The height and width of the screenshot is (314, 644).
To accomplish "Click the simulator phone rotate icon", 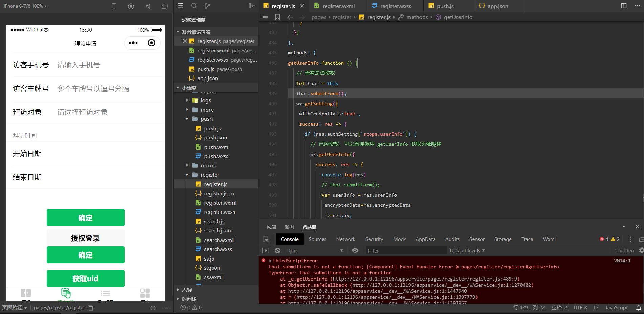I will pos(114,6).
